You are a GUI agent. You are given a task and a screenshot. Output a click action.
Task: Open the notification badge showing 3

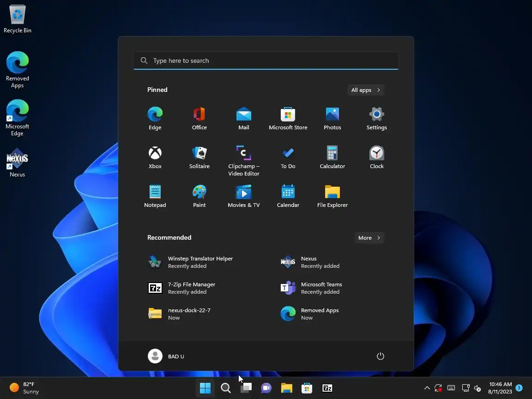coord(519,388)
